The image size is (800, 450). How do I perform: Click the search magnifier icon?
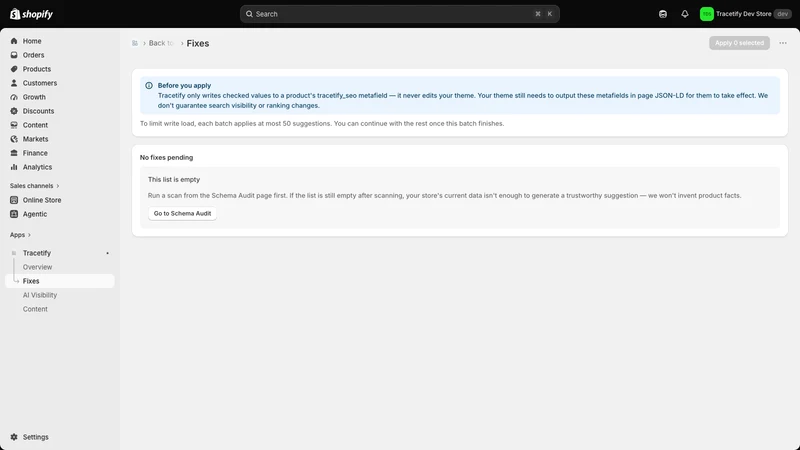(x=249, y=14)
